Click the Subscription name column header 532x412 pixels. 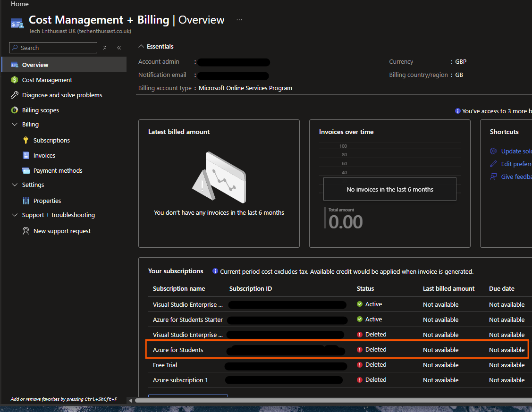179,288
